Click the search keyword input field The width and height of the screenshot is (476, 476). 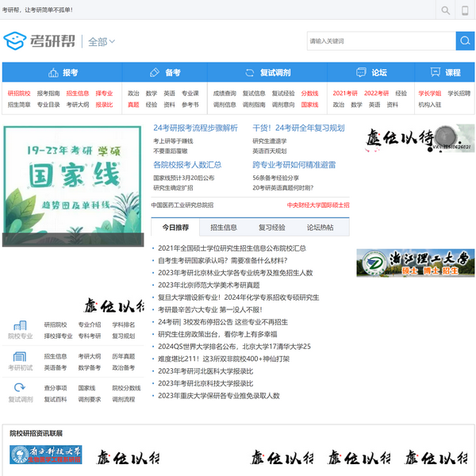[381, 41]
